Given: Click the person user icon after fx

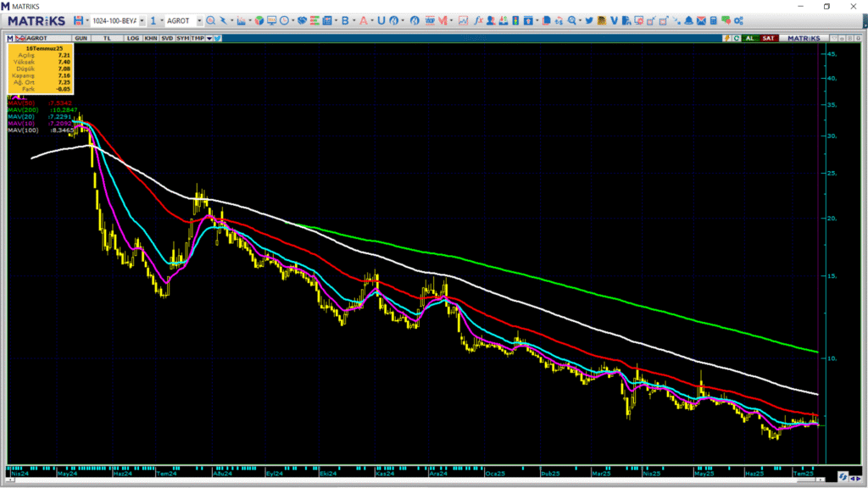Looking at the screenshot, I should pos(491,20).
